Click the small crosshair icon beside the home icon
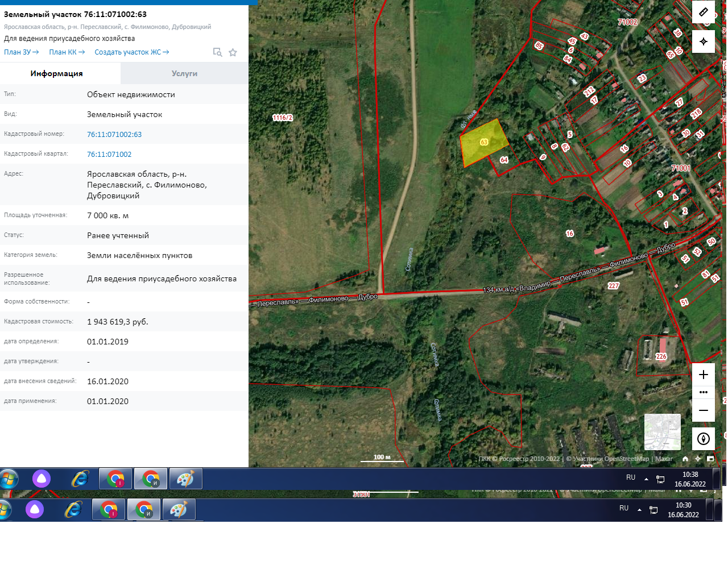 click(x=698, y=459)
